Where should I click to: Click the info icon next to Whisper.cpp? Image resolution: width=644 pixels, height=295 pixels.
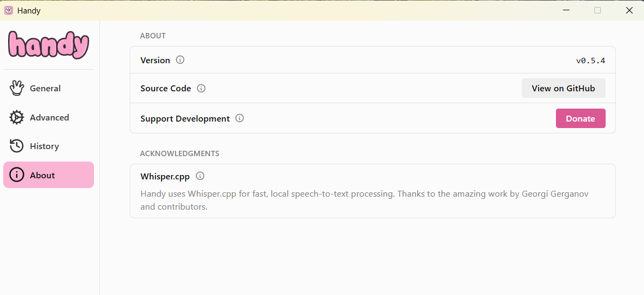click(200, 176)
